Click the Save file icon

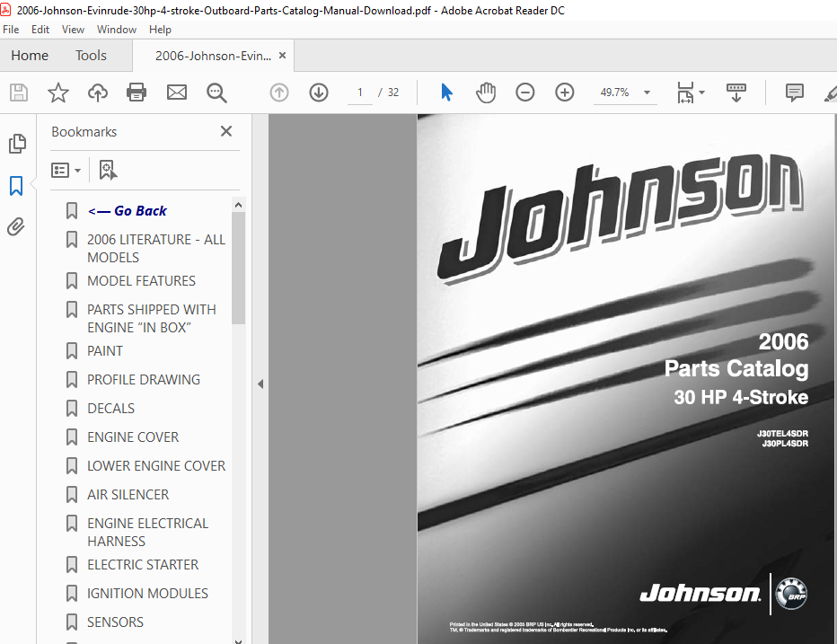pos(19,93)
